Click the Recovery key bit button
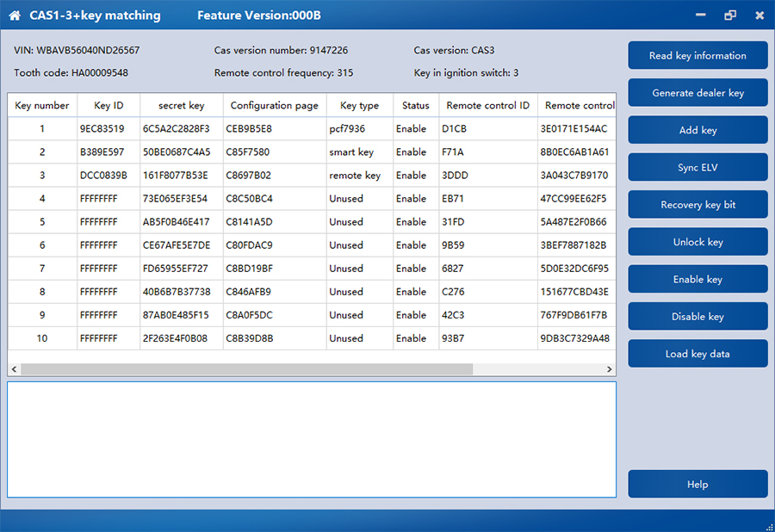This screenshot has height=532, width=775. click(x=697, y=205)
